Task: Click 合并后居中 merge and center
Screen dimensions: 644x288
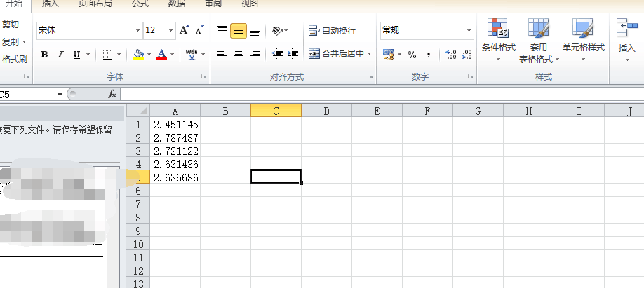Action: 336,54
